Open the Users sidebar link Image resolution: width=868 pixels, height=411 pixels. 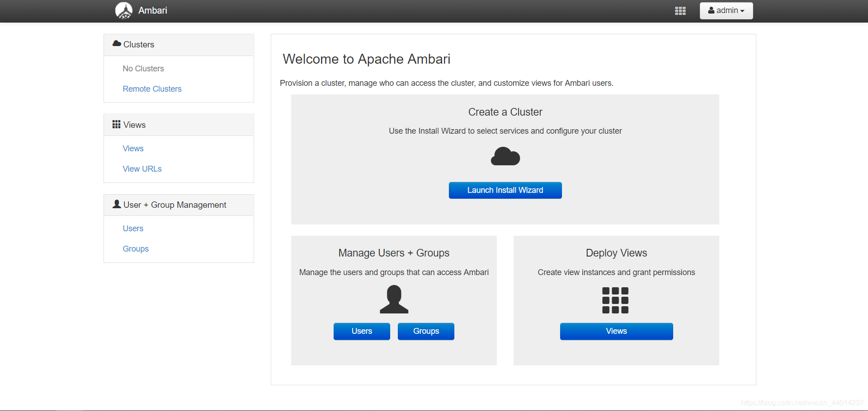(x=133, y=229)
